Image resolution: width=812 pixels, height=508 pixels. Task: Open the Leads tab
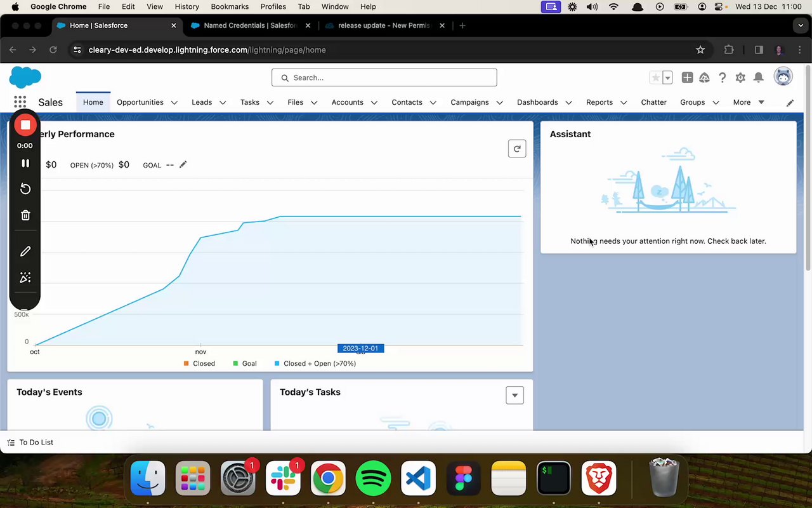tap(202, 102)
